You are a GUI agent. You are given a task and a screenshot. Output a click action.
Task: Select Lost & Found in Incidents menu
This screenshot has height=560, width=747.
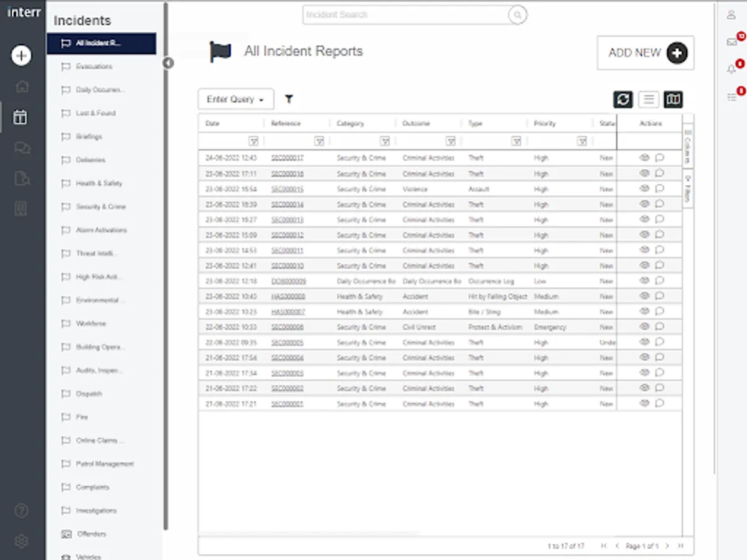click(x=96, y=113)
